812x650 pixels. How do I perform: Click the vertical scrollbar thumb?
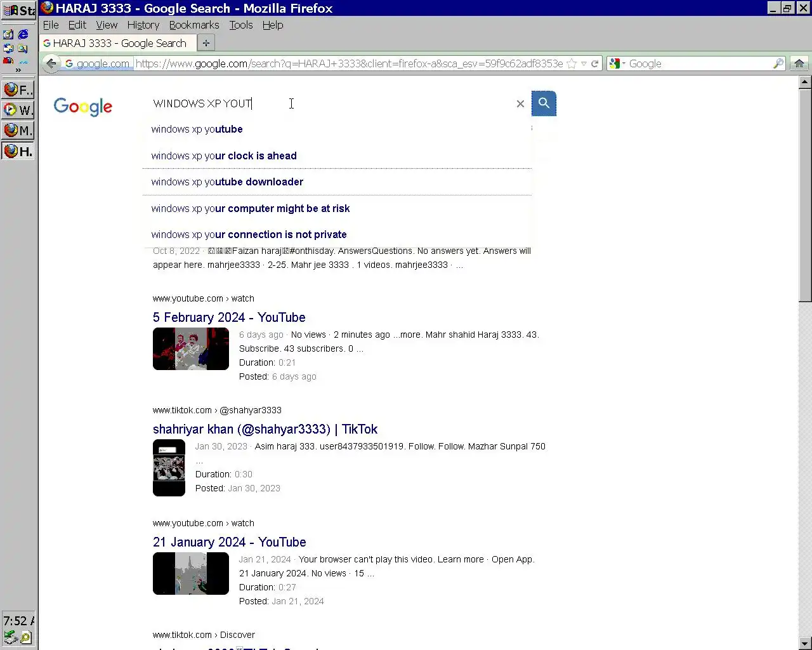(x=805, y=195)
